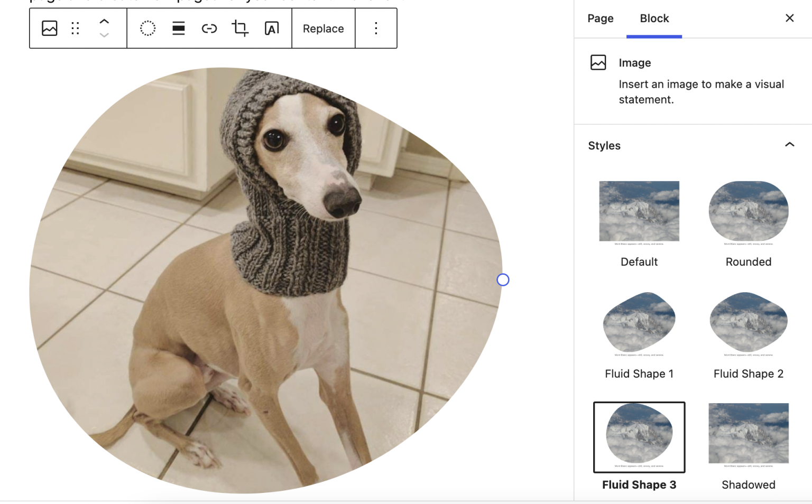
Task: Open the image block options menu
Action: [376, 29]
